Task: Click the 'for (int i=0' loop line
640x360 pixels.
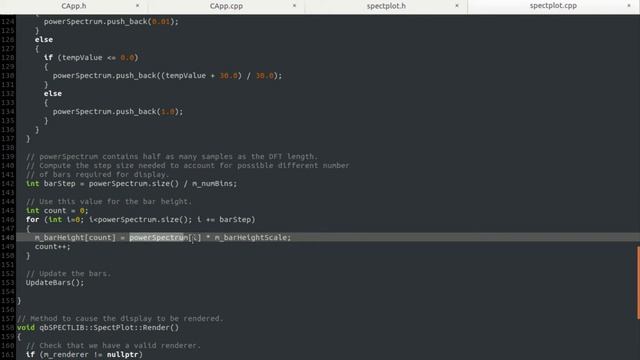Action: pyautogui.click(x=140, y=220)
